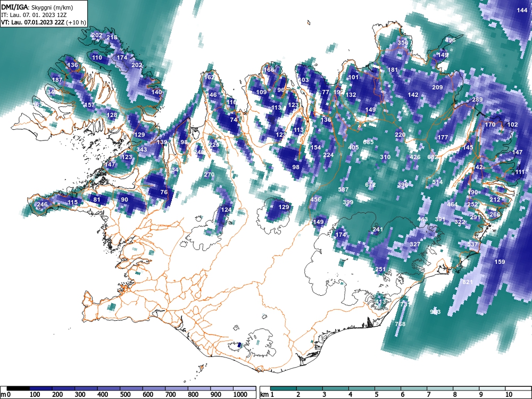Click the 356 value on the map
This screenshot has height=399, width=532.
tap(403, 43)
